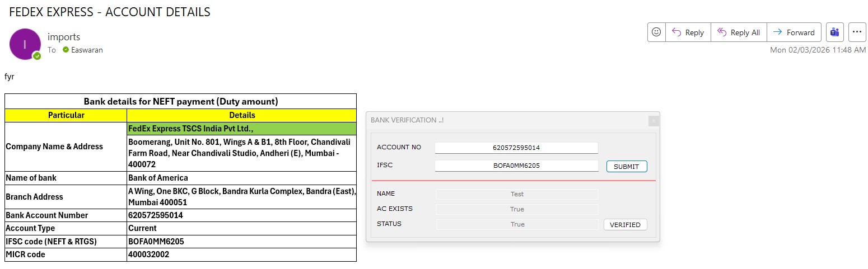Click the IFSC input field in dialog

click(x=516, y=166)
